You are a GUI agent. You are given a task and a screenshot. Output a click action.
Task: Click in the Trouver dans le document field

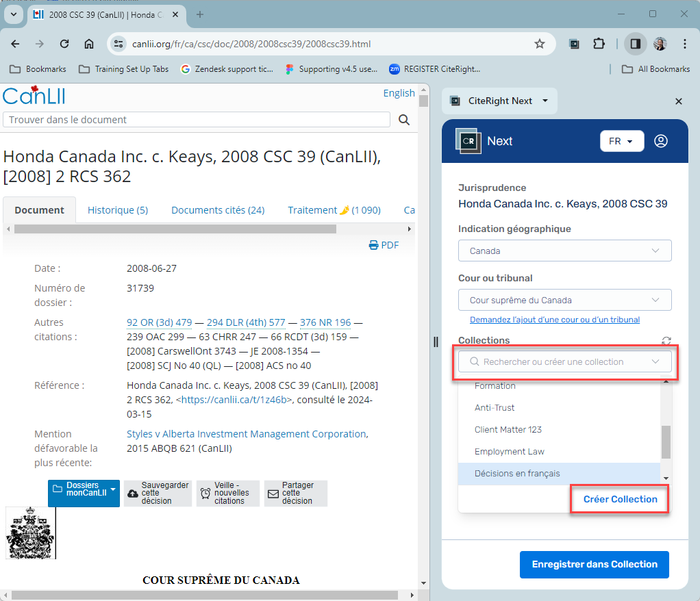tap(197, 120)
